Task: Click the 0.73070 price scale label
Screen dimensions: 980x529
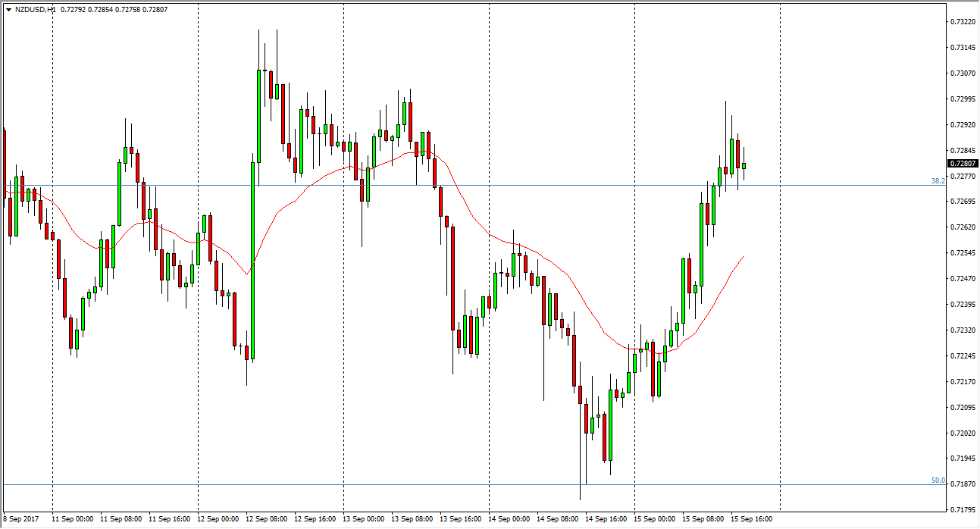Action: [962, 73]
